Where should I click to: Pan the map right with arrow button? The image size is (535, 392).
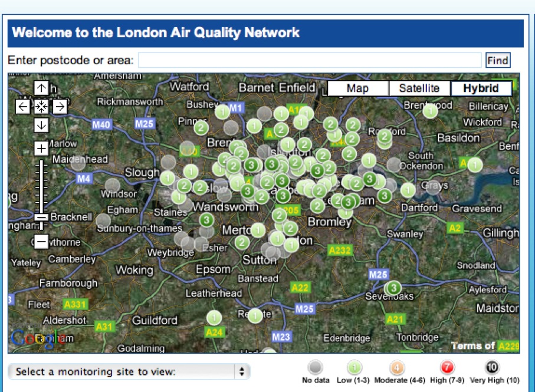point(60,107)
